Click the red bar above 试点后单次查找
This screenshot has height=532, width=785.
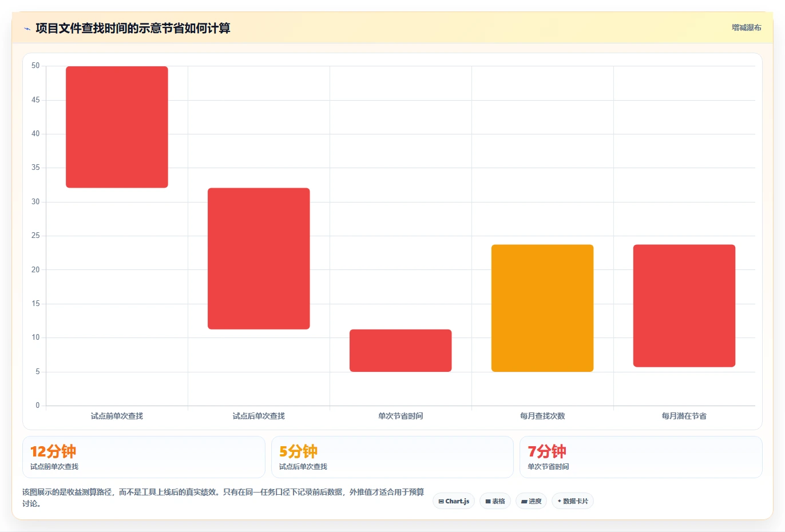tap(259, 259)
